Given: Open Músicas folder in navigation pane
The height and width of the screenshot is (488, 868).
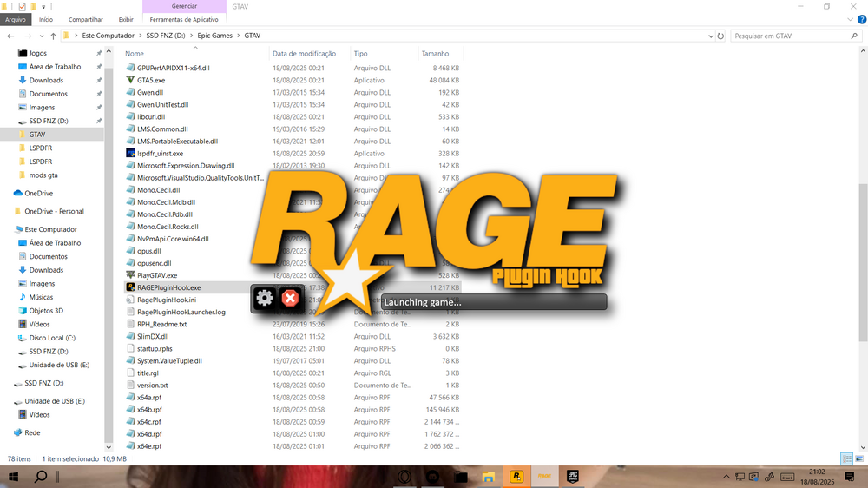Looking at the screenshot, I should click(41, 297).
